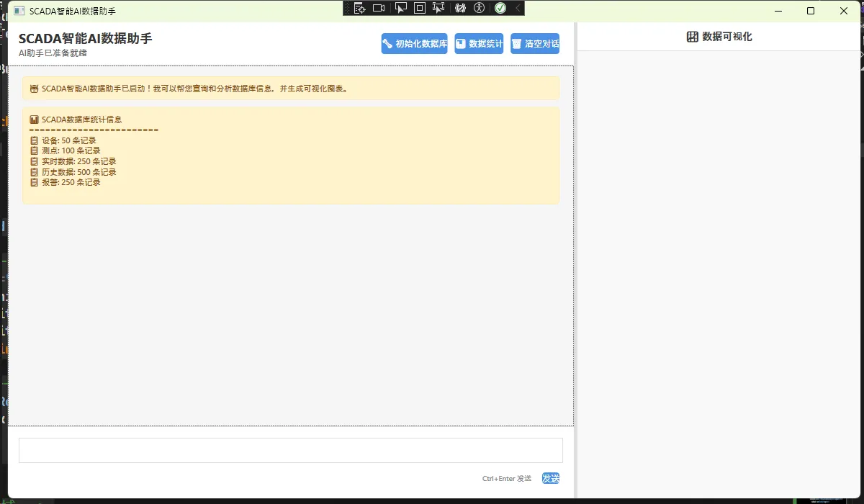Click the splitter between chat and visualization panels
This screenshot has width=864, height=504.
click(575, 259)
